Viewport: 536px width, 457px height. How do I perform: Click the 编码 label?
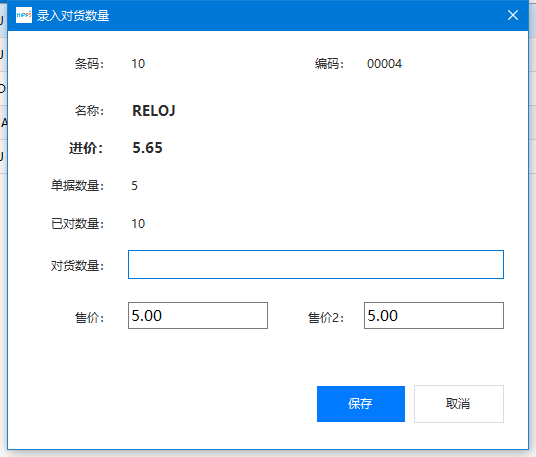(329, 64)
